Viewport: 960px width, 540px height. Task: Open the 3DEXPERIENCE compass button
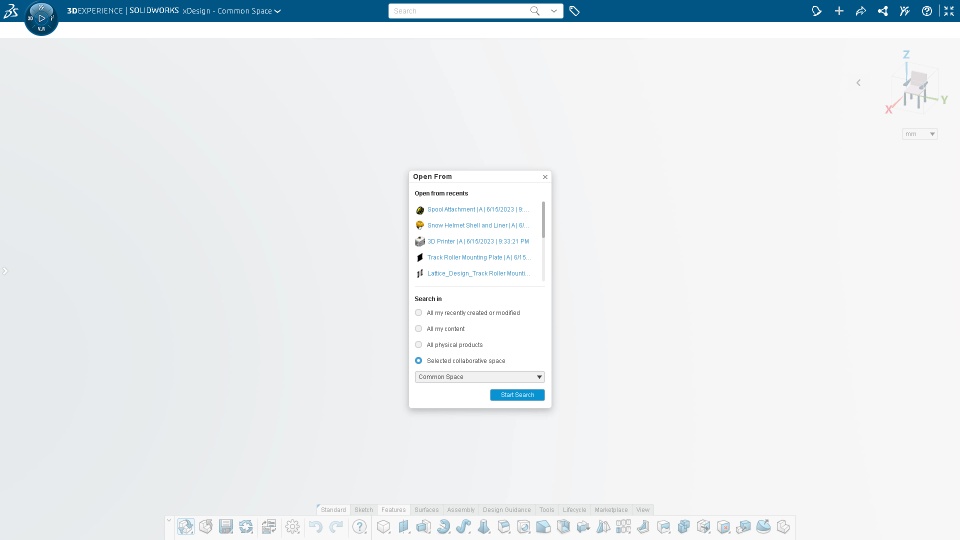tap(42, 18)
